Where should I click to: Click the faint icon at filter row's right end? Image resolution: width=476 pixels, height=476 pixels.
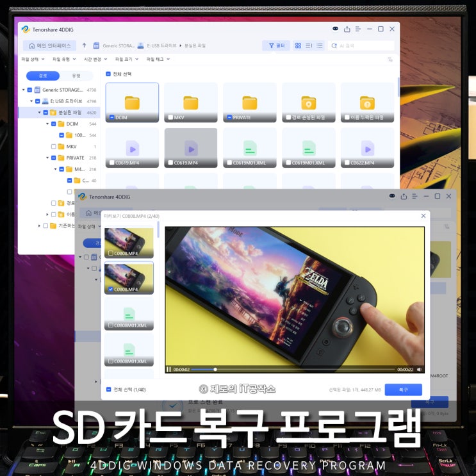tap(390, 59)
